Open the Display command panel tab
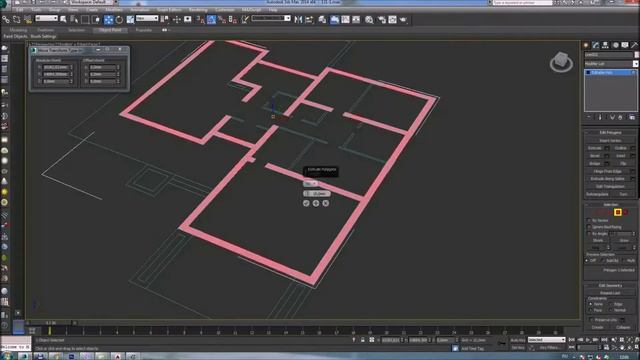Viewport: 640px width, 360px height. click(x=625, y=45)
